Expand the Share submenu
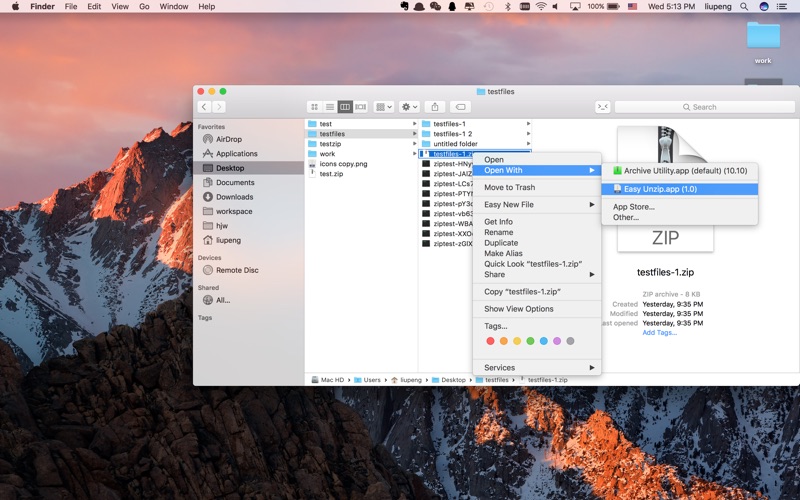Screen dimensions: 800x500 tap(537, 274)
